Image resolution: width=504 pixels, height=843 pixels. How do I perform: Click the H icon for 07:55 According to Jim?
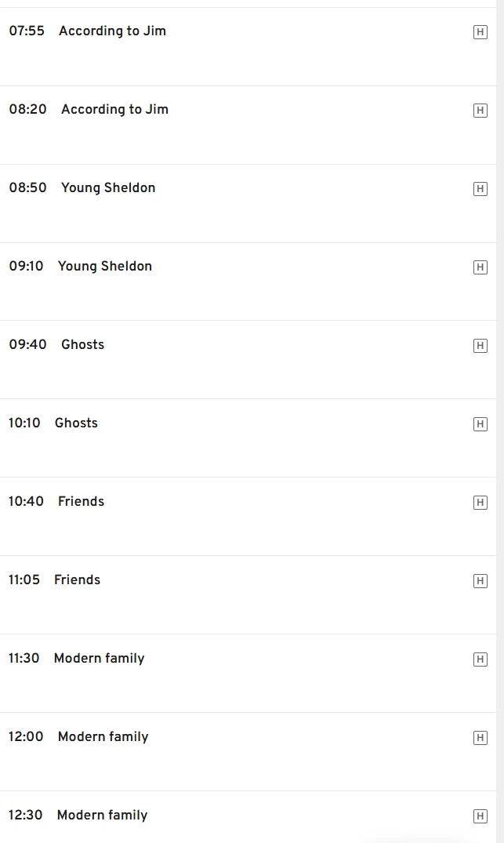pyautogui.click(x=480, y=32)
